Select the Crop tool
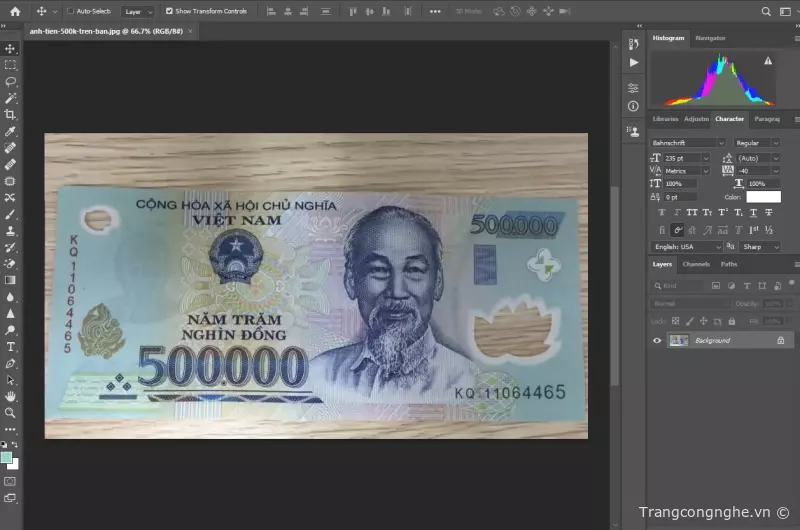 tap(10, 115)
